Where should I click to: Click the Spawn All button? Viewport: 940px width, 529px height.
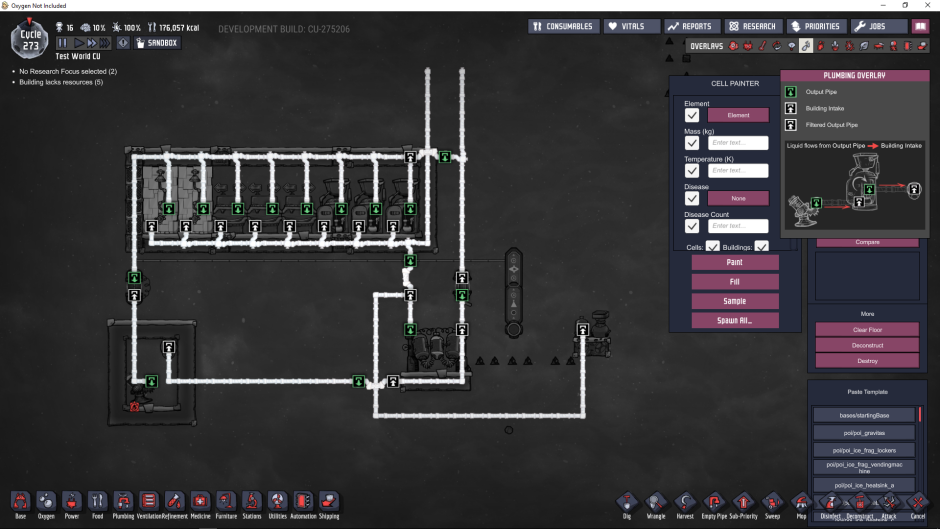click(x=735, y=320)
